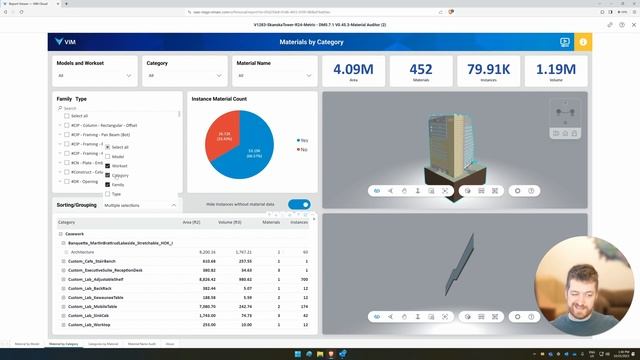Open the Material Name dropdown

275,76
